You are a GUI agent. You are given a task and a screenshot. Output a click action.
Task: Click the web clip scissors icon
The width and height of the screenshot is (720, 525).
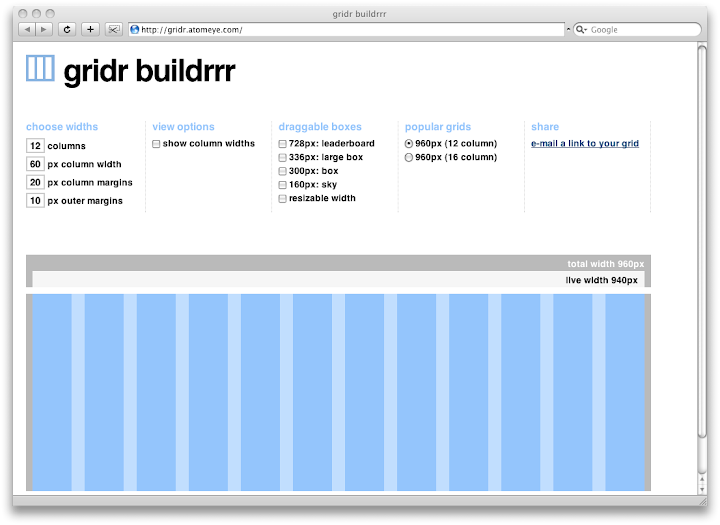point(113,29)
